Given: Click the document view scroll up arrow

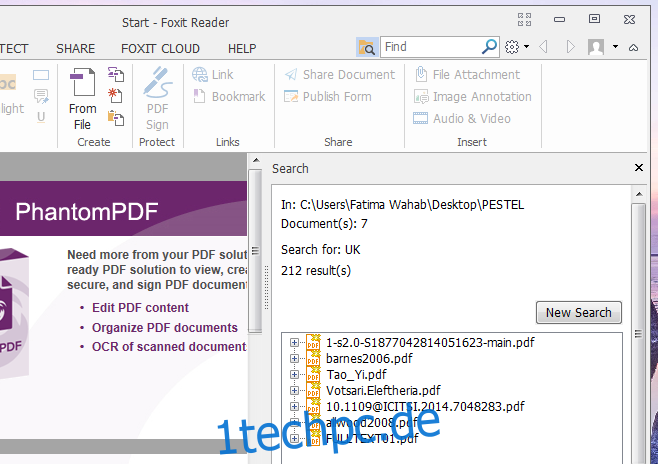Looking at the screenshot, I should coord(256,160).
